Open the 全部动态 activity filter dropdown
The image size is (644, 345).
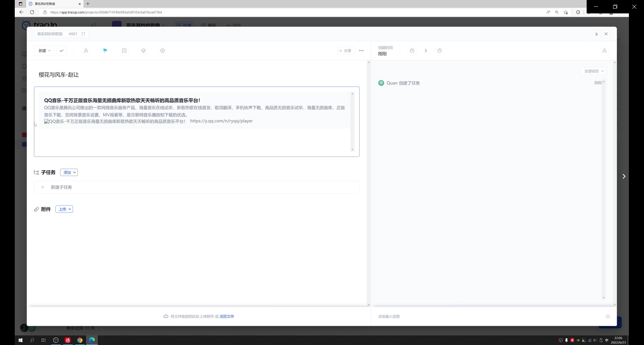point(594,71)
